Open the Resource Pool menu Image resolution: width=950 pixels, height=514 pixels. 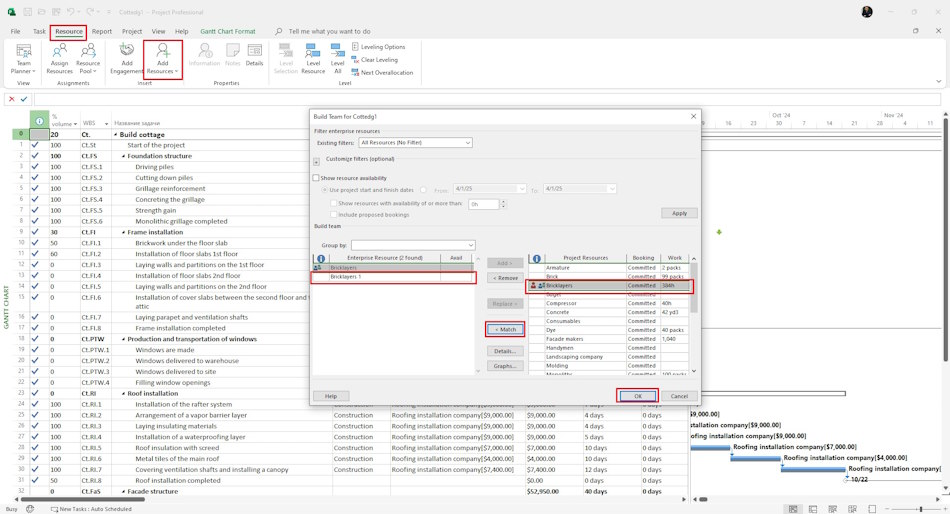pos(88,59)
